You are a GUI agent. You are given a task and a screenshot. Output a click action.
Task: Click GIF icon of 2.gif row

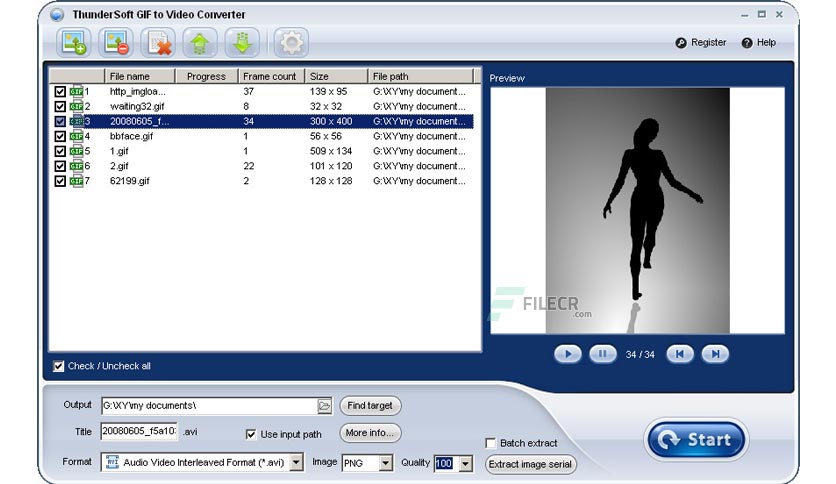coord(77,166)
